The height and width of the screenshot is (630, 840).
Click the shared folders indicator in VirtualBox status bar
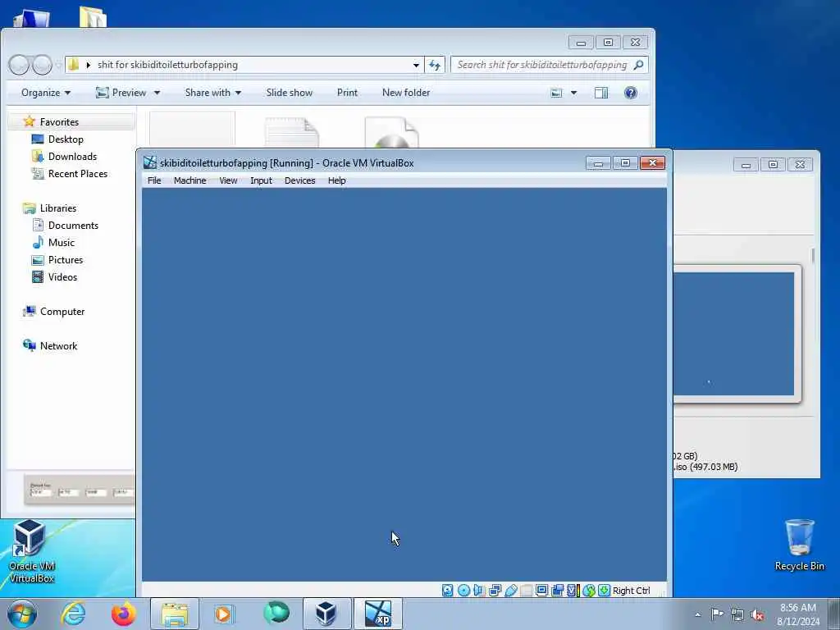pos(526,591)
